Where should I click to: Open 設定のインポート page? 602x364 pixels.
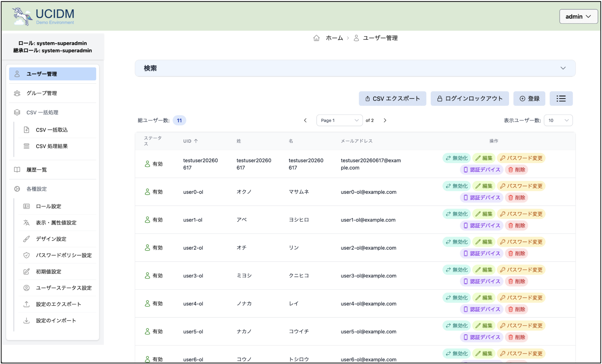(x=57, y=320)
